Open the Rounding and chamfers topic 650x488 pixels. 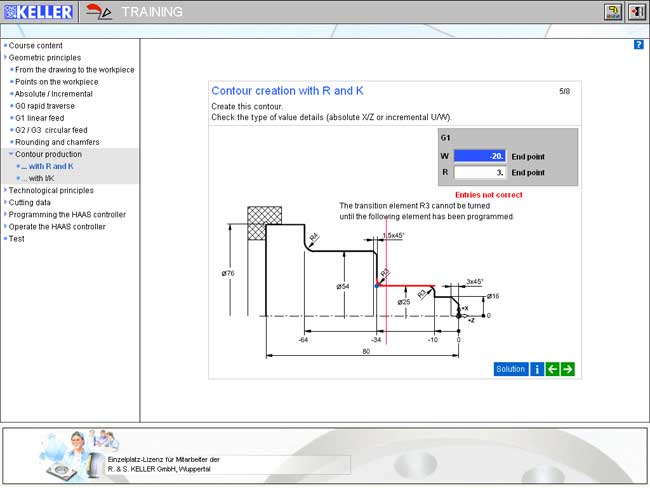(57, 142)
